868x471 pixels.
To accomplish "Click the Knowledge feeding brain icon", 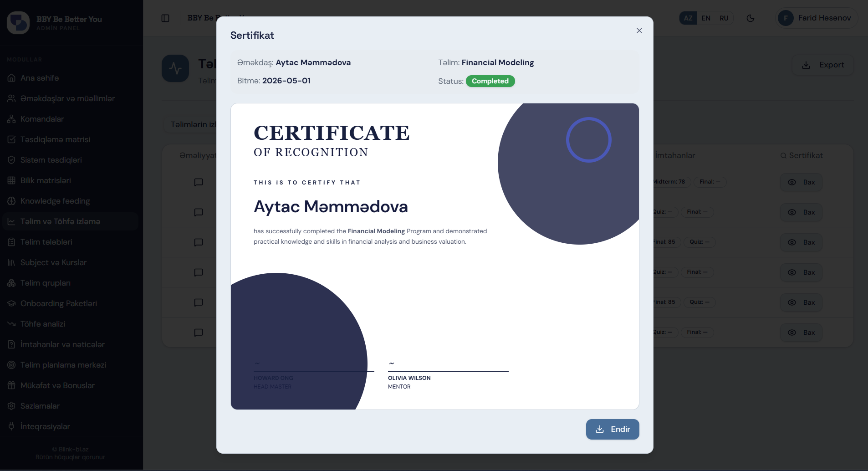I will (x=11, y=201).
